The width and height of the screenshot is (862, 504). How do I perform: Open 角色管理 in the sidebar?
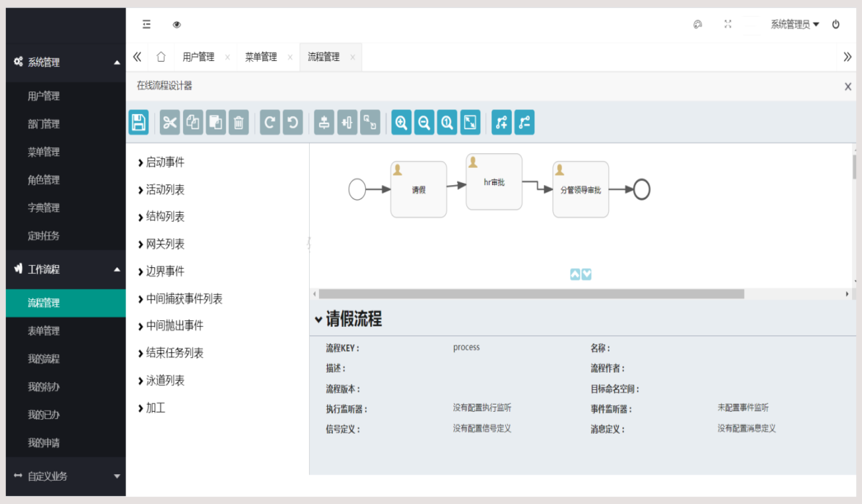click(66, 180)
